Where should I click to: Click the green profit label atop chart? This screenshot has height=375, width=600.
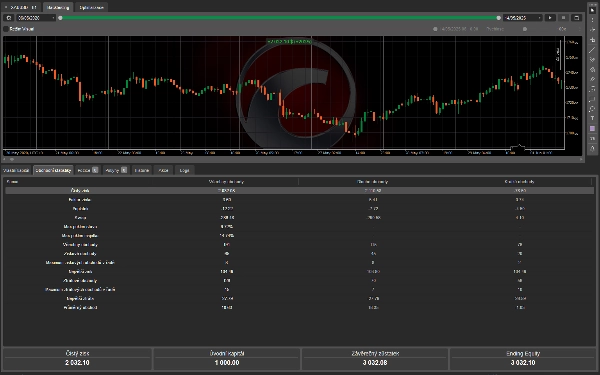pyautogui.click(x=289, y=41)
